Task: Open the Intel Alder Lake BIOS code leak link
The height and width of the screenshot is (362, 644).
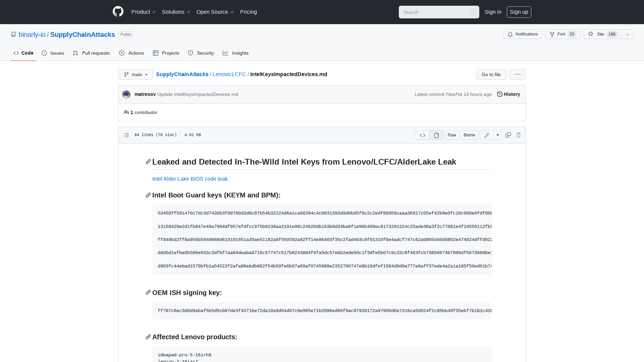Action: 190,179
